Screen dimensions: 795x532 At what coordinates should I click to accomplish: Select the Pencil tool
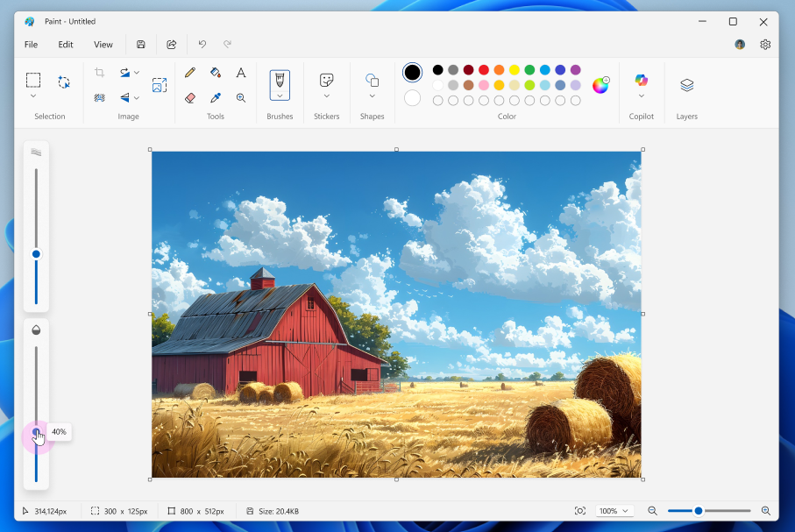coord(190,73)
